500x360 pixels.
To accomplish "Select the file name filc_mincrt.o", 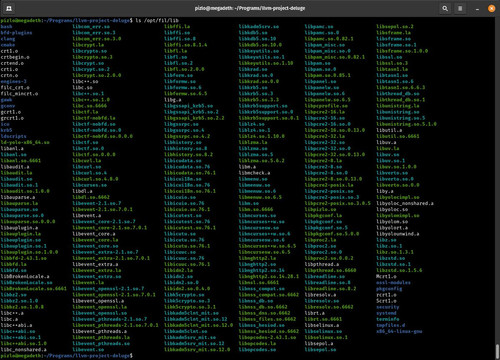I will point(19,94).
